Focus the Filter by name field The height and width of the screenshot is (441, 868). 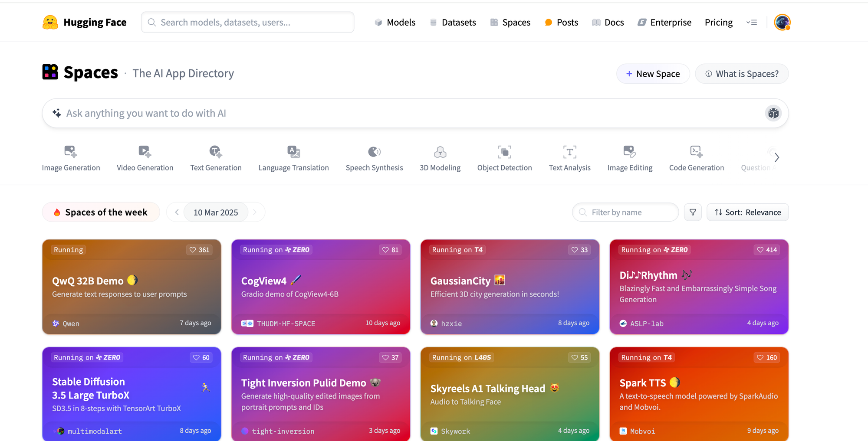[x=625, y=212]
